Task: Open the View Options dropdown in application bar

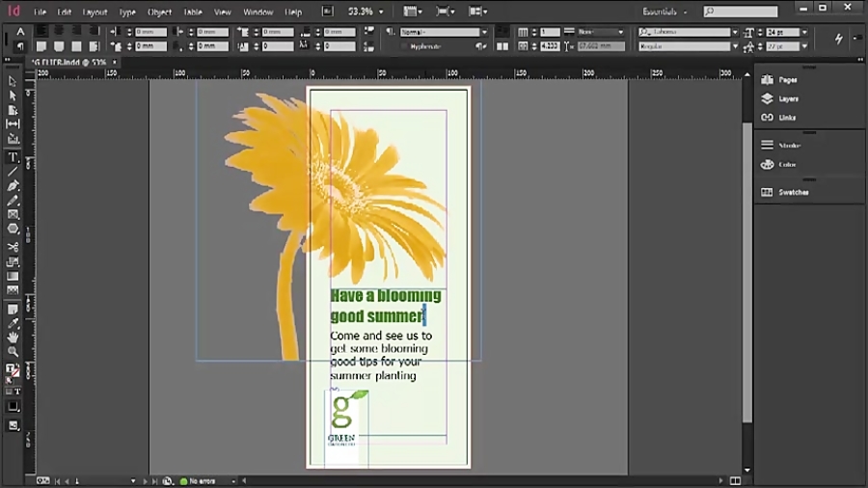Action: pos(413,11)
